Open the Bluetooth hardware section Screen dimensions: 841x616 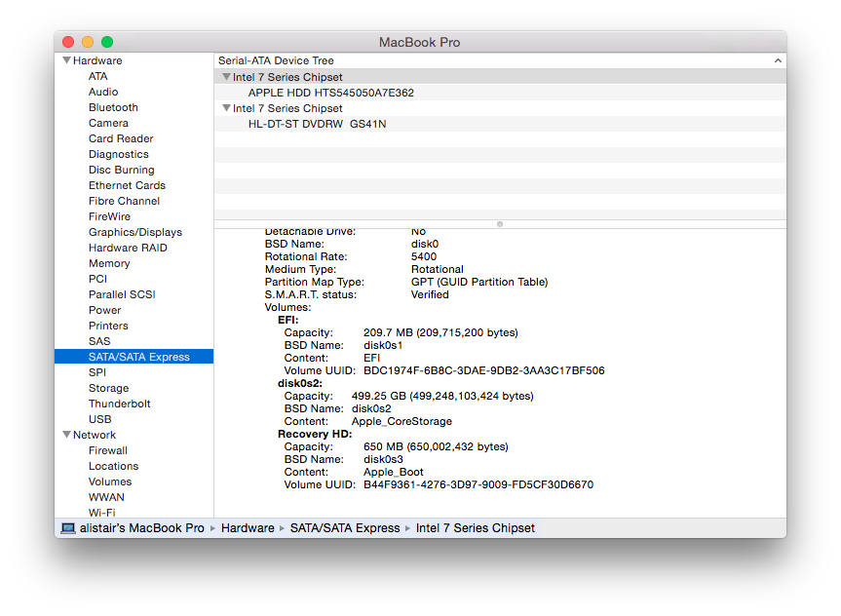pyautogui.click(x=113, y=107)
